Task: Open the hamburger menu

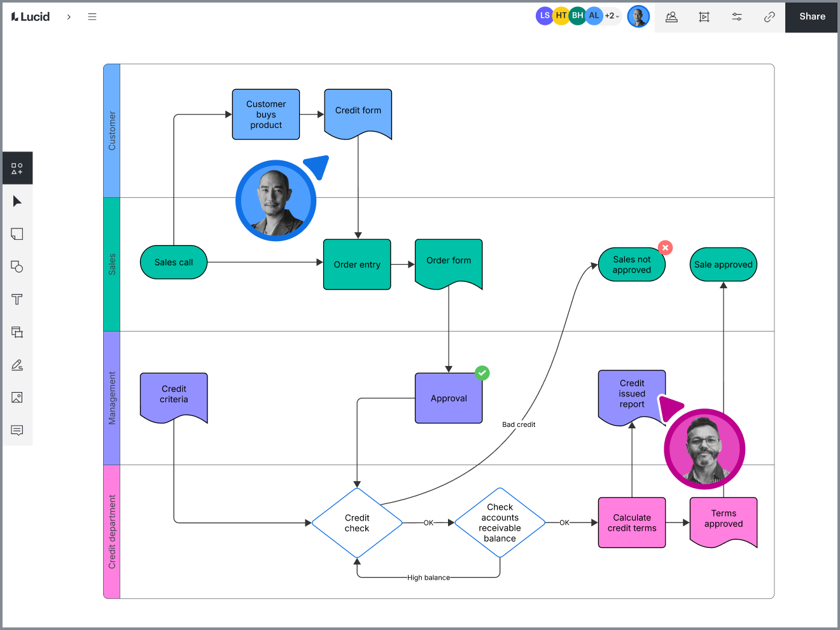Action: pos(92,17)
